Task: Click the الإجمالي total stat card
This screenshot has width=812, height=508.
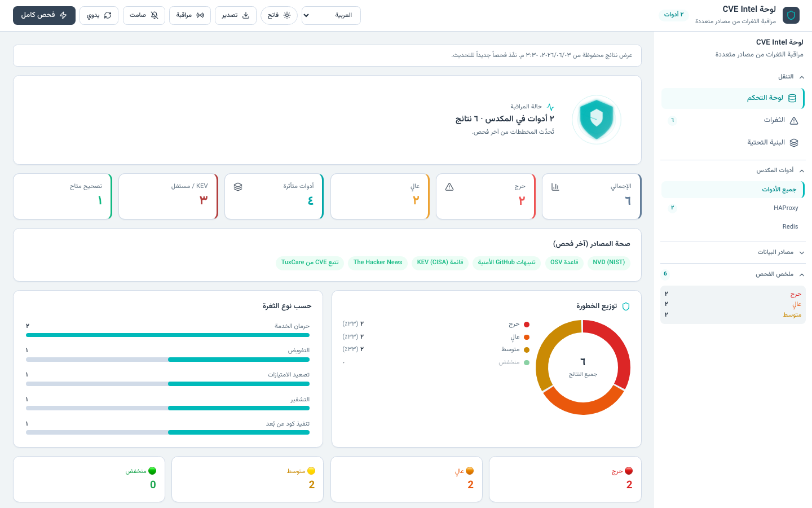Action: (592, 196)
